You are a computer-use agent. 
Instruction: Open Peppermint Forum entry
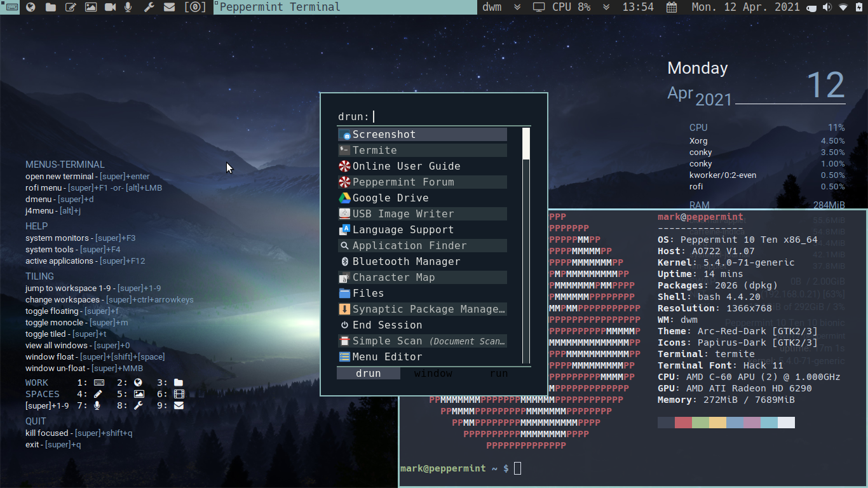coord(423,182)
